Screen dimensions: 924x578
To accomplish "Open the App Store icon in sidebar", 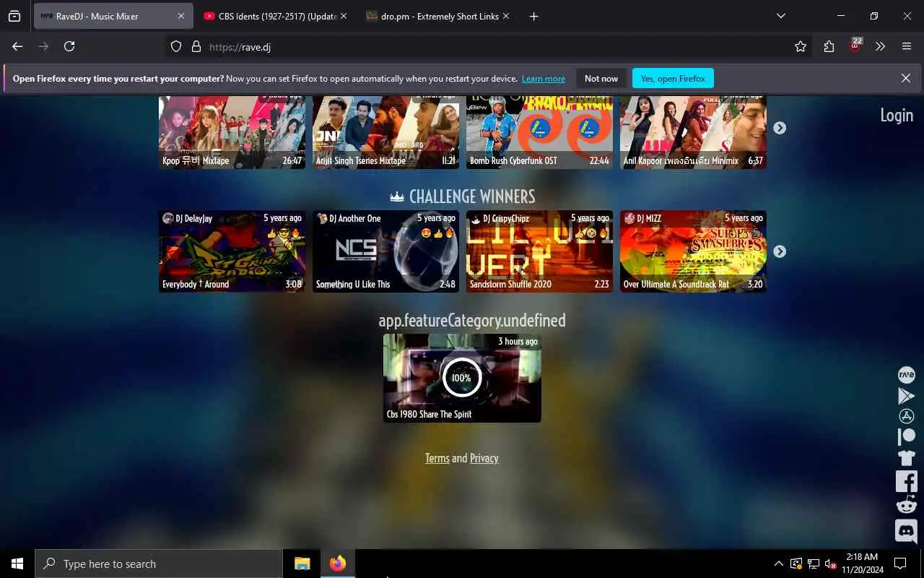I will click(x=906, y=416).
